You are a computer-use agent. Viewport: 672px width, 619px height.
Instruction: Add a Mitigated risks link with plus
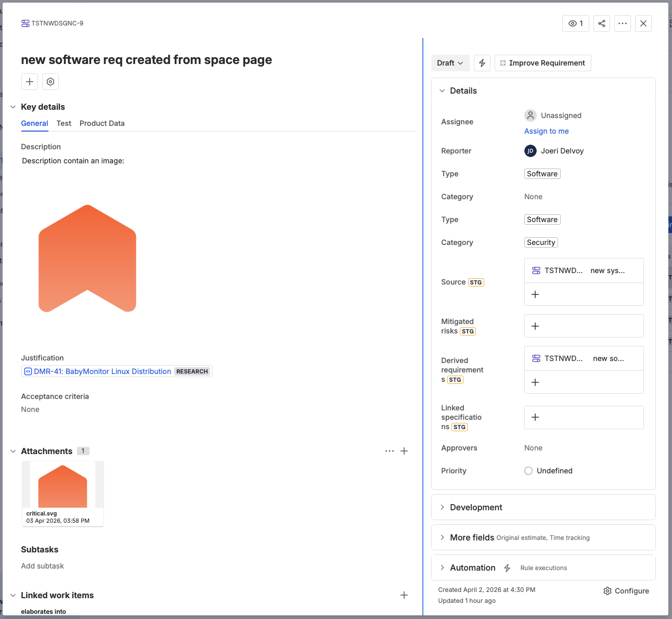pyautogui.click(x=535, y=326)
